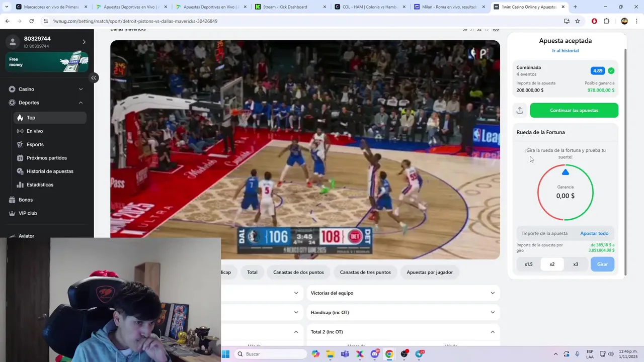Open the Chrome three-dot menu
The height and width of the screenshot is (362, 644).
coord(637,21)
